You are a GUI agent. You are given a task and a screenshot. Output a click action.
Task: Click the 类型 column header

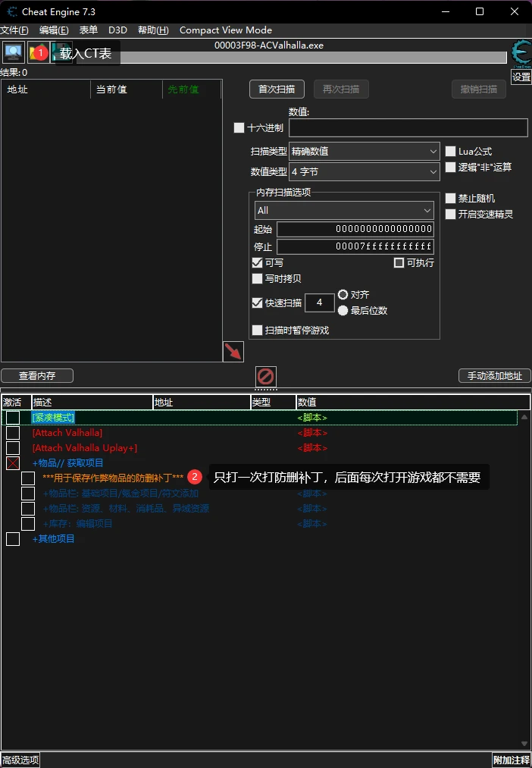[x=273, y=403]
